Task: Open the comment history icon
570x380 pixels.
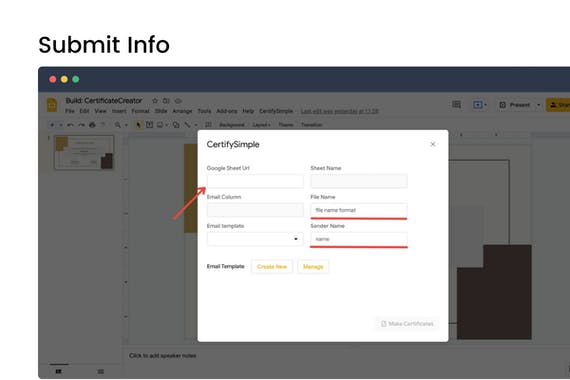Action: 456,105
